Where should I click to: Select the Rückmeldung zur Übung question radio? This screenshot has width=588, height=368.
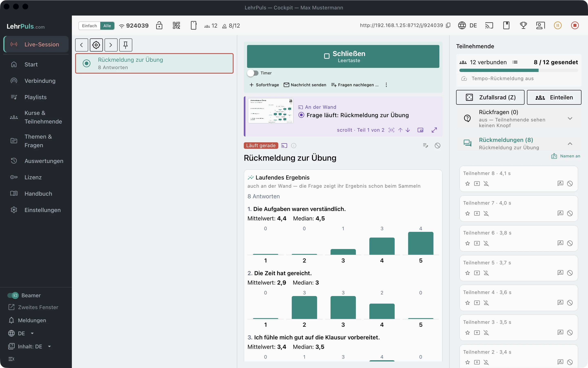coord(87,63)
